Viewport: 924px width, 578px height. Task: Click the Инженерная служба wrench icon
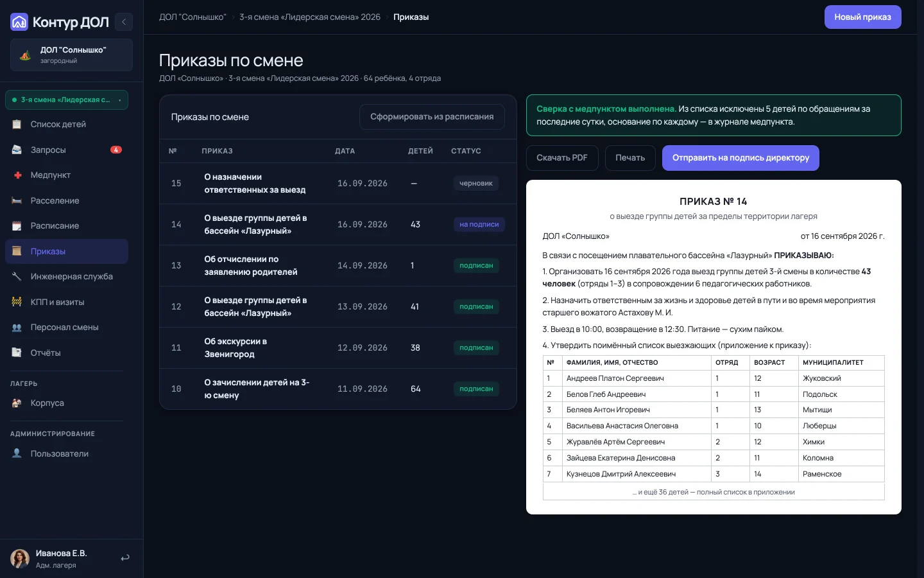(17, 277)
